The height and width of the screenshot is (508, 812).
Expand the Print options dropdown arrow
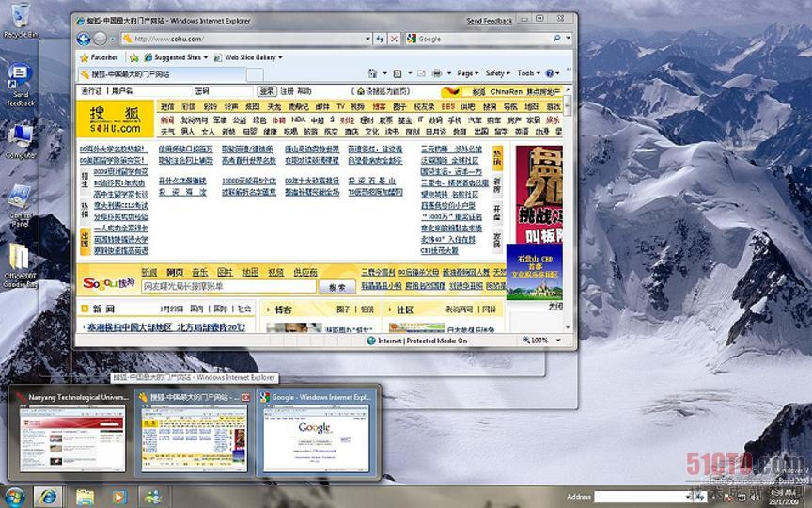449,73
